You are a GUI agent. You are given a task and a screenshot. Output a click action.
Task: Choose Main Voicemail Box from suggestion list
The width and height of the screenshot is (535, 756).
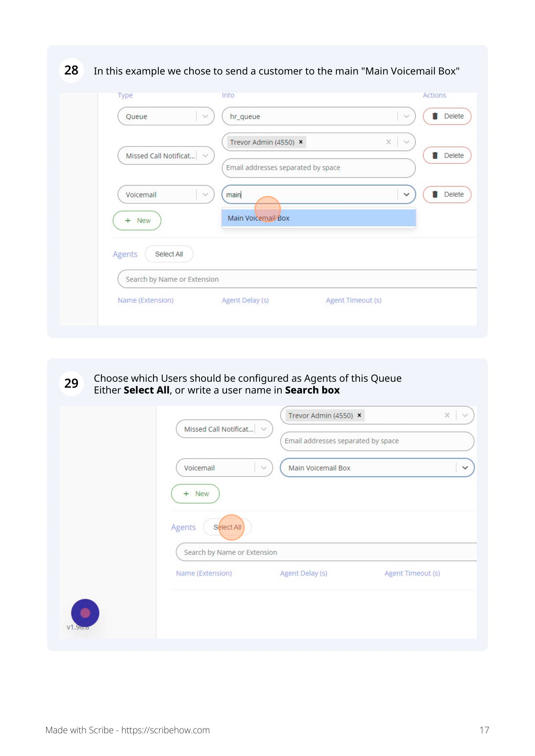(x=319, y=218)
